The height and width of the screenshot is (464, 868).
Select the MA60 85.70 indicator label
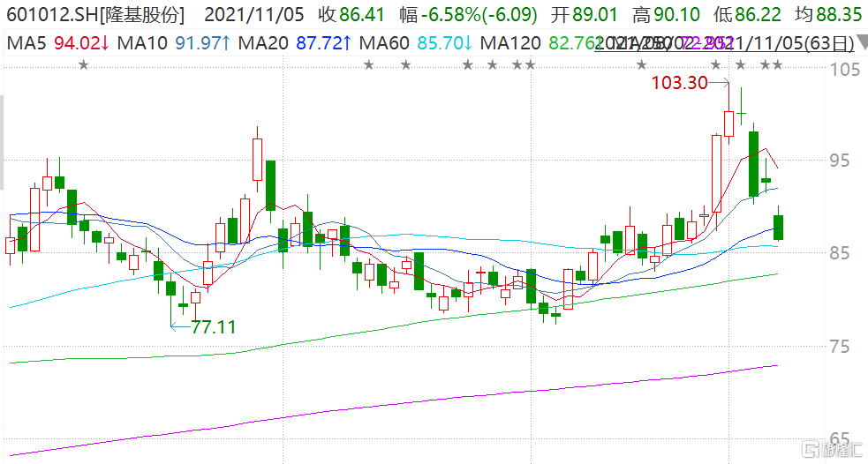416,42
